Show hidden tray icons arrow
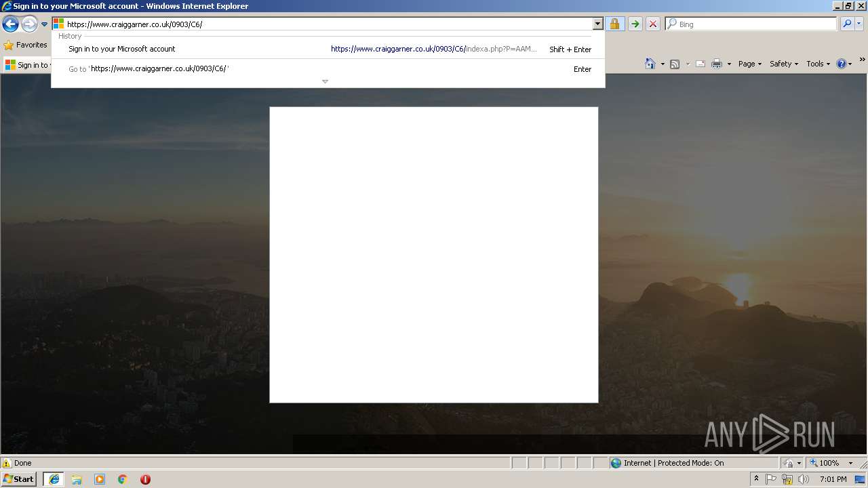This screenshot has height=488, width=868. (x=756, y=479)
